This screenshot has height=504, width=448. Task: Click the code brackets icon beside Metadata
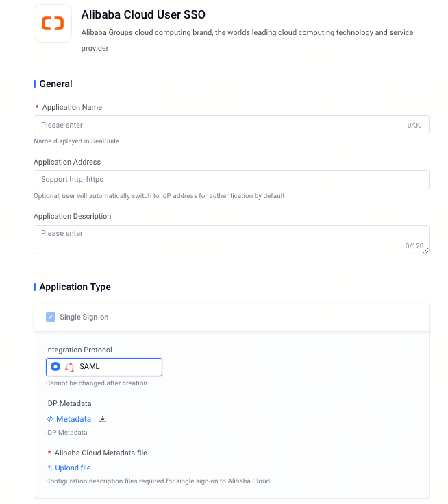[50, 419]
